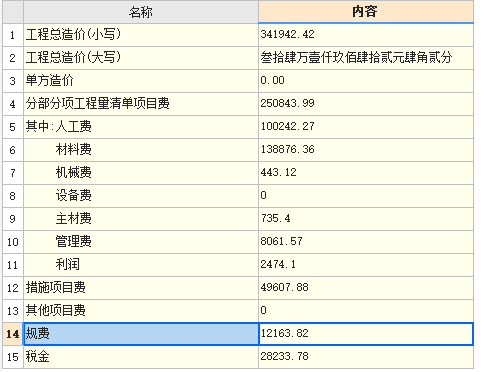Select the highlighted 规费 name cell
482x372 pixels.
click(141, 334)
